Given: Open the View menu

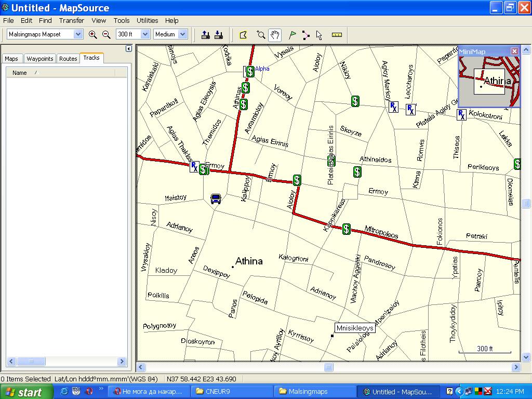Looking at the screenshot, I should [x=99, y=20].
